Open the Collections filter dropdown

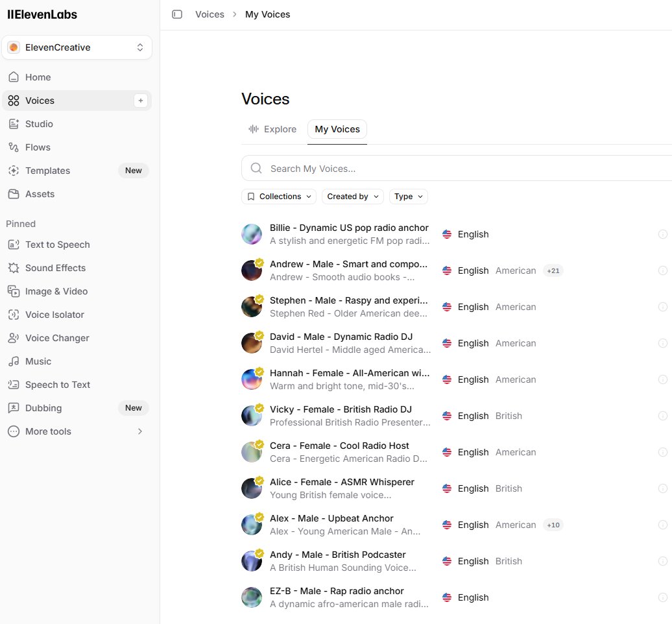click(x=279, y=197)
